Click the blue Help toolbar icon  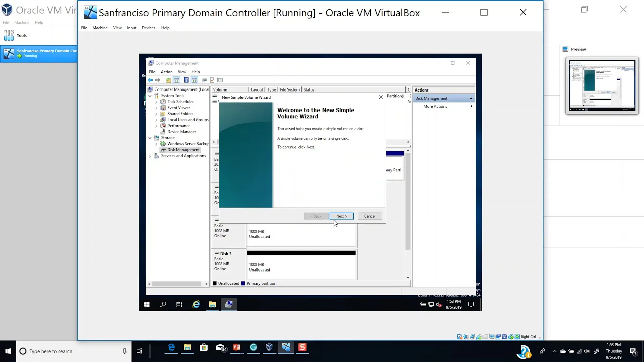point(186,80)
